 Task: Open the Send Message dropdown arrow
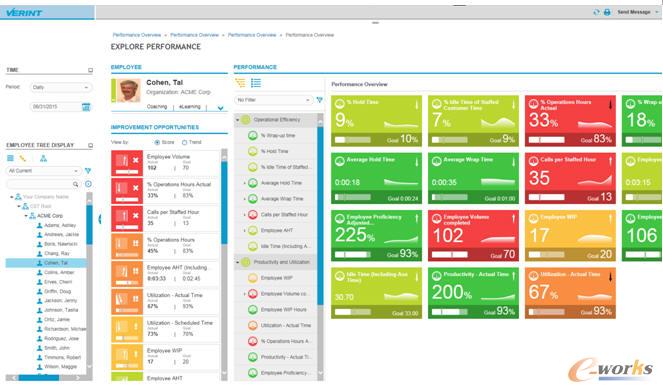(x=657, y=12)
